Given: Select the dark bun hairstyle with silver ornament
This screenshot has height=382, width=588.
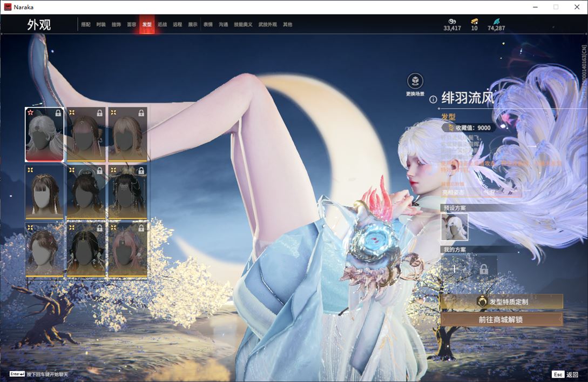Looking at the screenshot, I should click(x=86, y=192).
